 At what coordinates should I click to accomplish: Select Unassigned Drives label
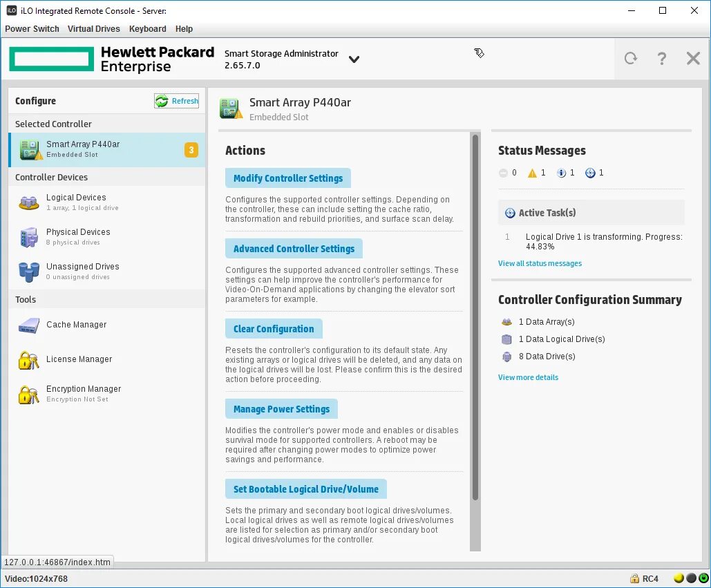tap(82, 267)
